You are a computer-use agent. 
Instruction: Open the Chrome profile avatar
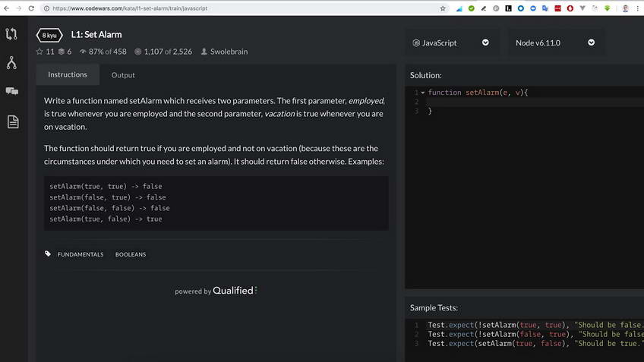tap(626, 8)
